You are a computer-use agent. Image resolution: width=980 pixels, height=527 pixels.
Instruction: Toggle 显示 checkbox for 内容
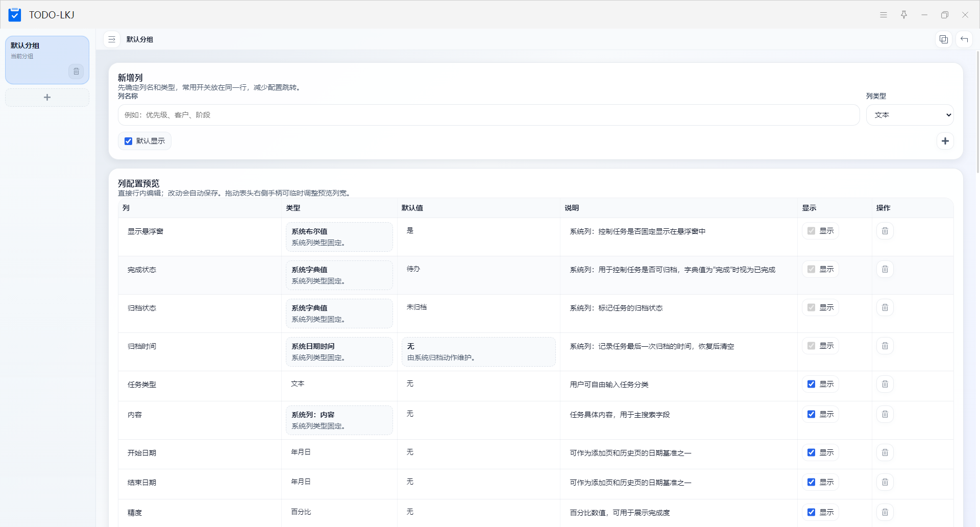811,414
